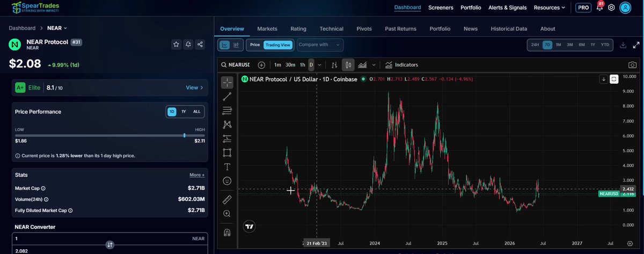Open the Indicators dialog
This screenshot has width=644, height=254.
coord(401,65)
